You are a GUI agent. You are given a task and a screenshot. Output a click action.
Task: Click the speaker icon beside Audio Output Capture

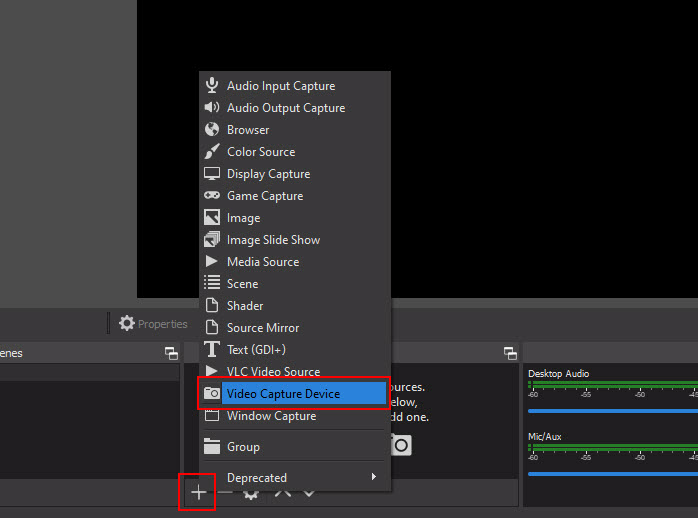(x=212, y=107)
